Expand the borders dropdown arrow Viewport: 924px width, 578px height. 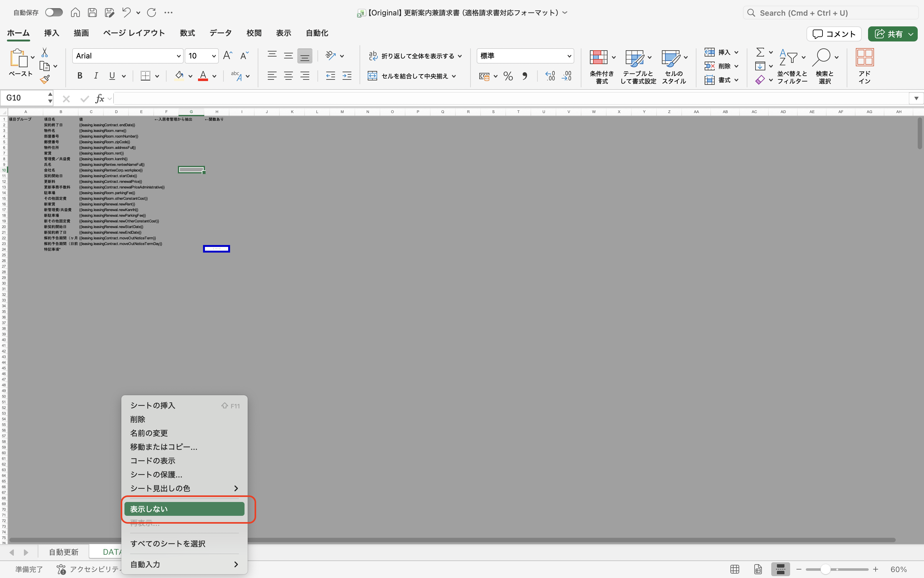(157, 76)
